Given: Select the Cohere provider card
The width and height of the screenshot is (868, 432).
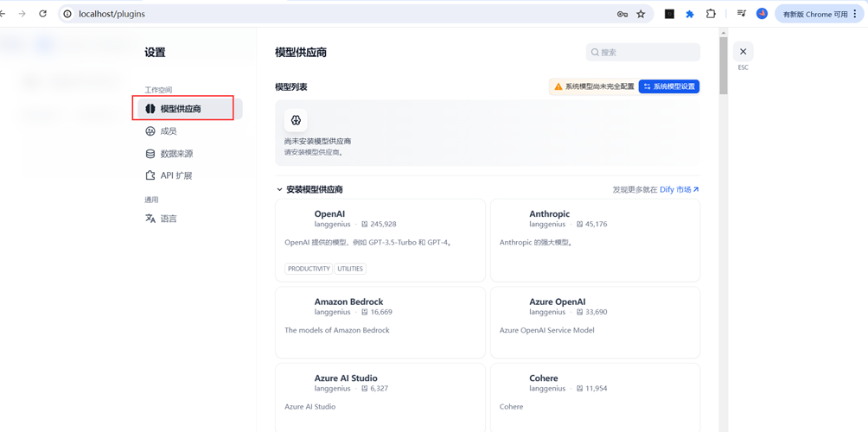Looking at the screenshot, I should pos(595,397).
